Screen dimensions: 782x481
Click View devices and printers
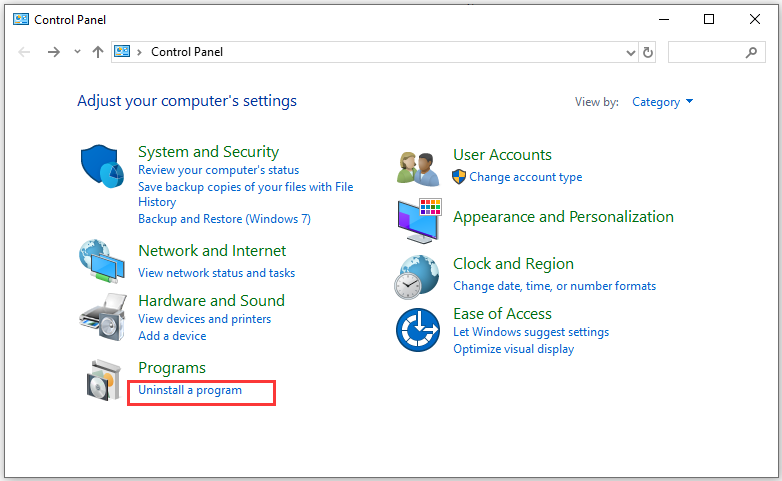[x=204, y=319]
